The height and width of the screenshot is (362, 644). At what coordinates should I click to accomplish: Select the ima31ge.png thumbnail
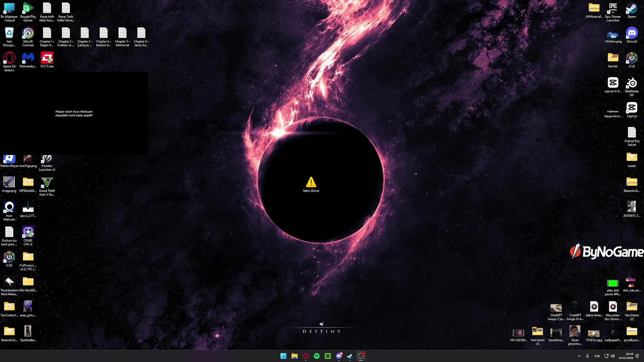[28, 159]
